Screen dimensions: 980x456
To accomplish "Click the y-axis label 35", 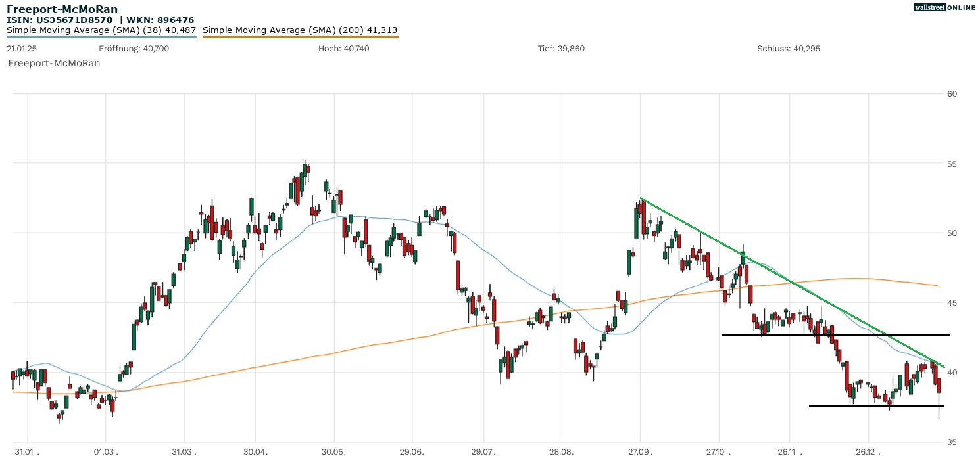I will click(952, 442).
